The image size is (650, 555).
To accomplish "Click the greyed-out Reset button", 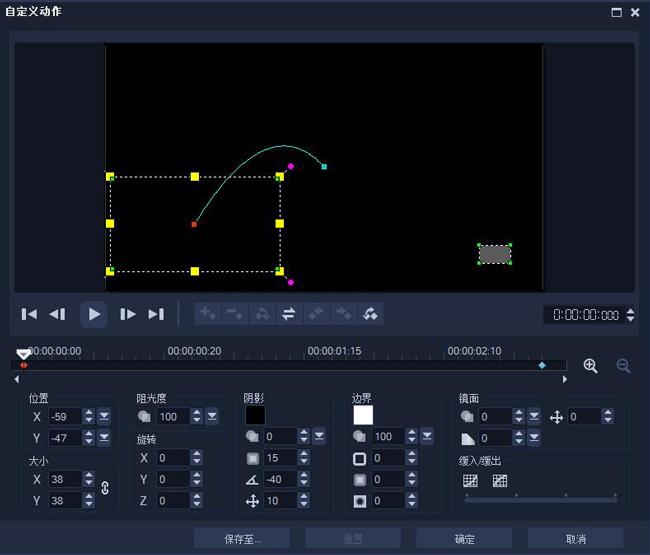I will 353,538.
